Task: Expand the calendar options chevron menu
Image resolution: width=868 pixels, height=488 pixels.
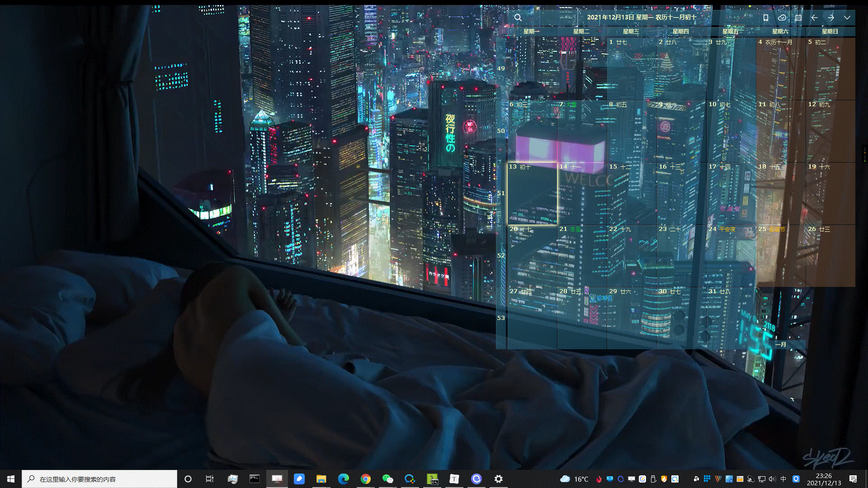Action: point(847,18)
